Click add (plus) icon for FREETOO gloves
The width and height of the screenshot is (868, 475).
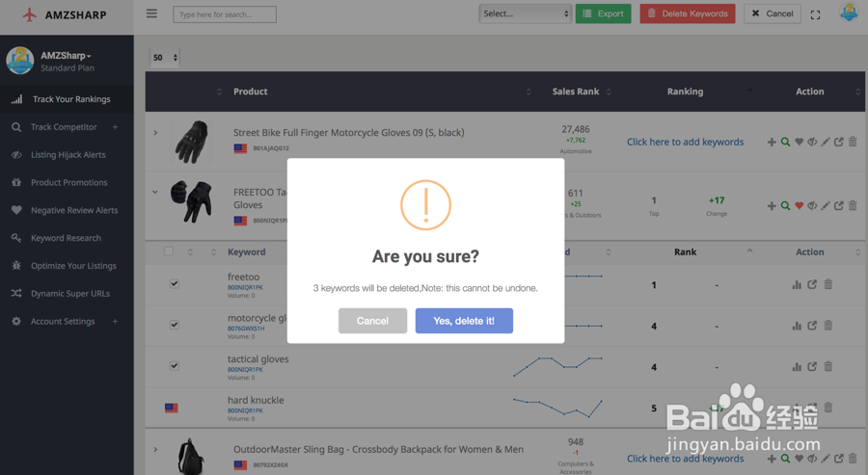(x=772, y=205)
